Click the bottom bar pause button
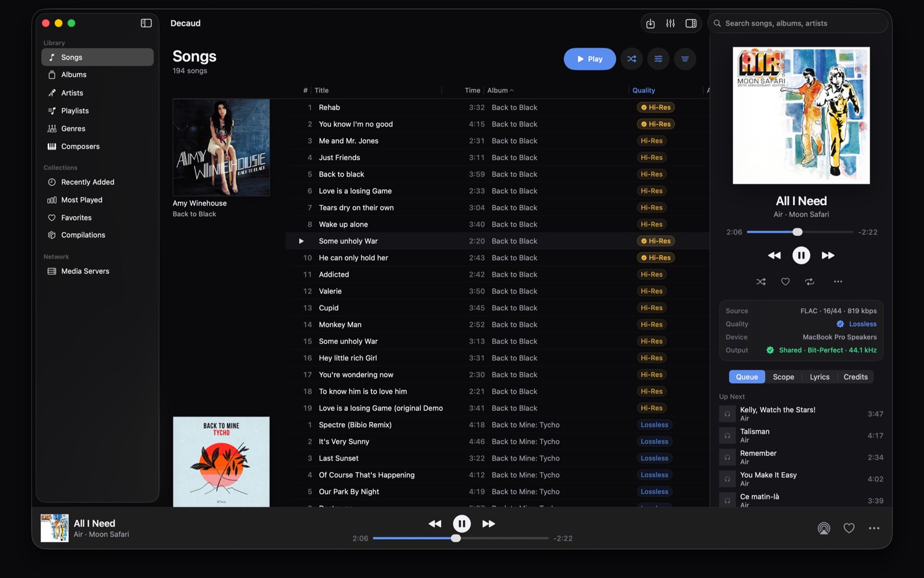Screen dimensions: 924x578 coord(461,524)
